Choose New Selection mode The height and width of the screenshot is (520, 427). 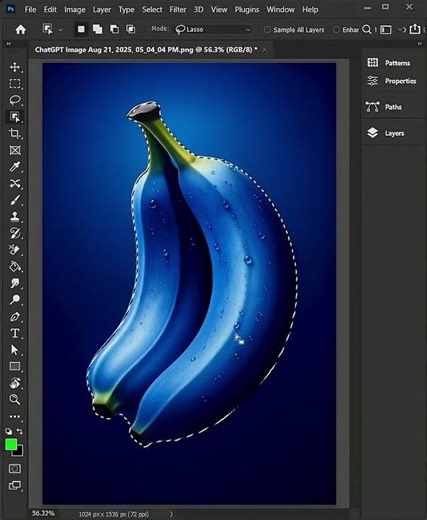81,29
